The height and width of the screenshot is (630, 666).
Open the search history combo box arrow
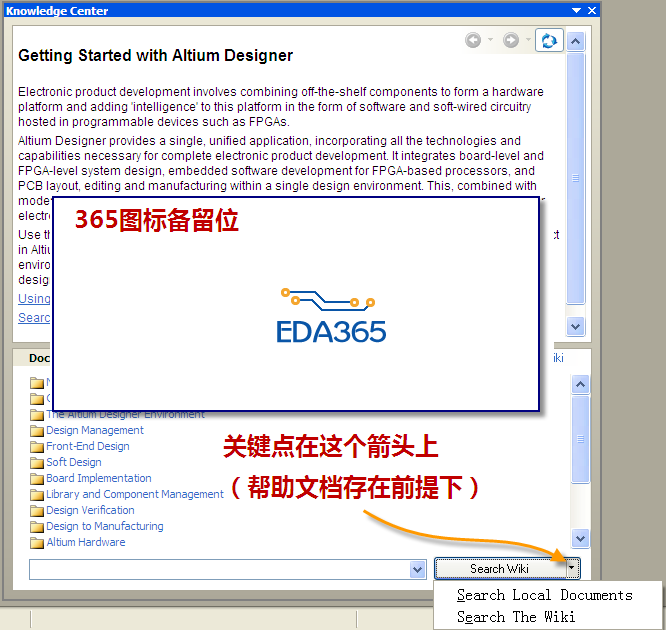[418, 569]
